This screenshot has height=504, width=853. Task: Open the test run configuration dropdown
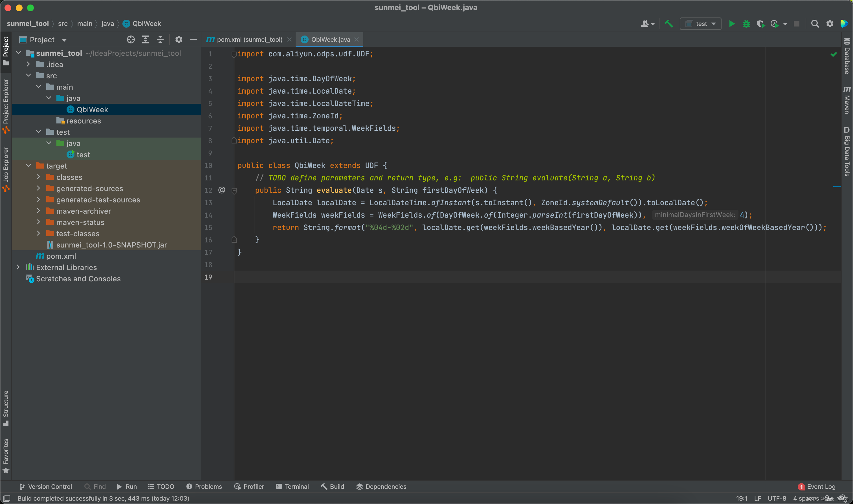tap(700, 24)
